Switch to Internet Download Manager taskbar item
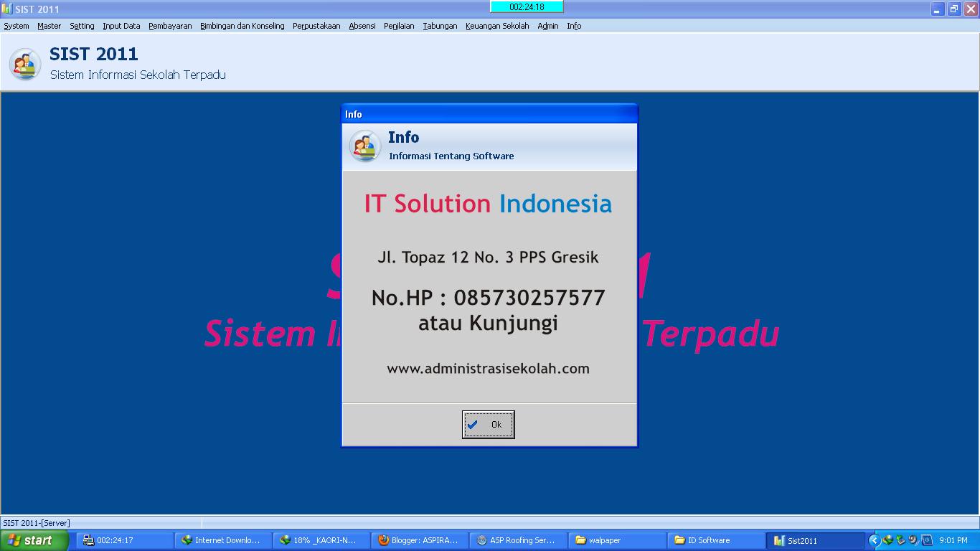Image resolution: width=980 pixels, height=551 pixels. [x=225, y=540]
